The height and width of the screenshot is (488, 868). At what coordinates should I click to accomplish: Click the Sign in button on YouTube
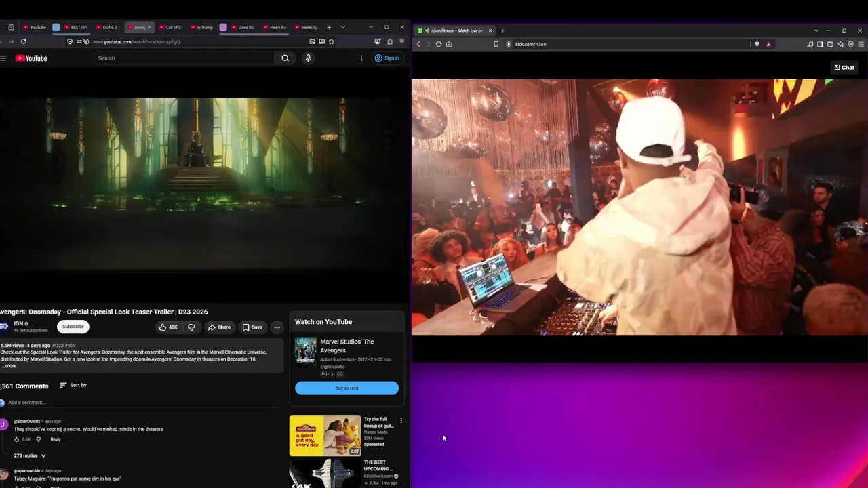(x=387, y=58)
